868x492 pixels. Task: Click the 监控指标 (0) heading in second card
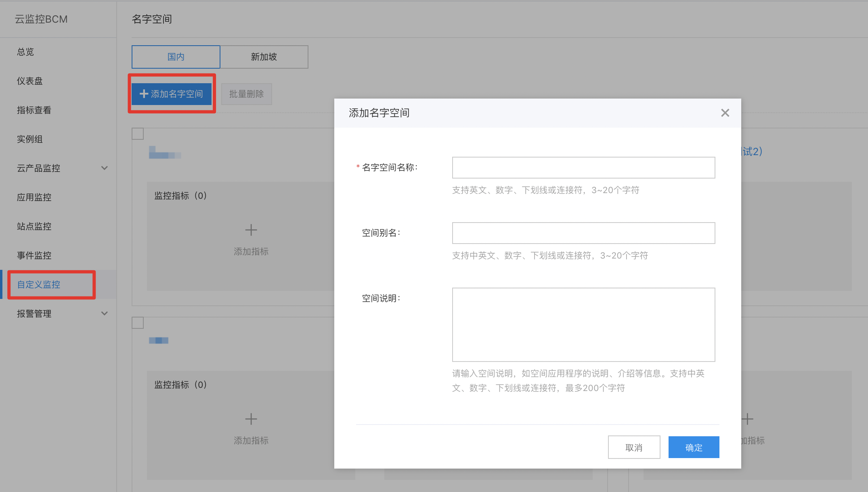[180, 385]
